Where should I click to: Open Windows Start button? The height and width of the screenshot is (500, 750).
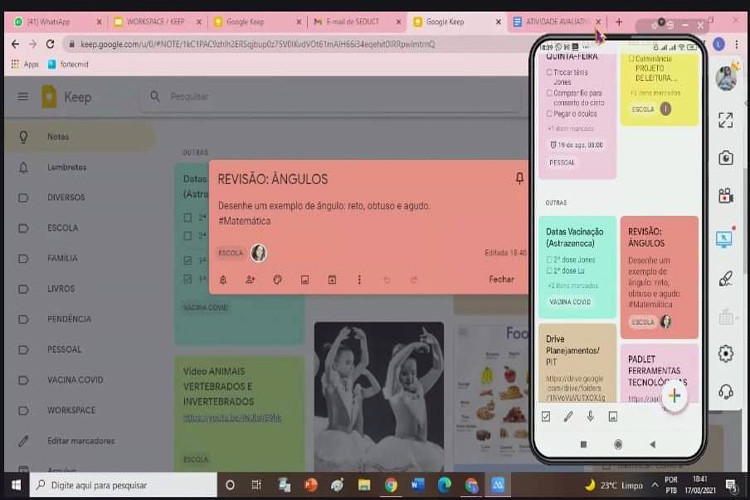[16, 485]
